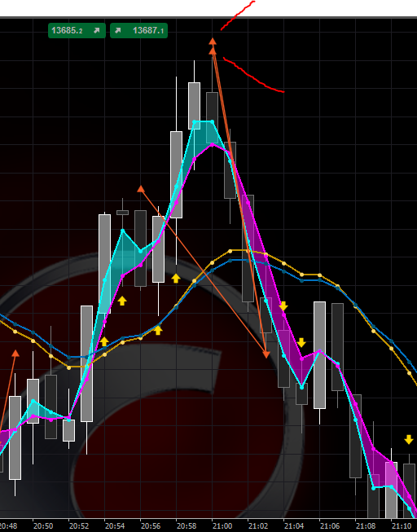Image resolution: width=417 pixels, height=532 pixels.
Task: Click the 13685.2 sell price button
Action: 77,30
